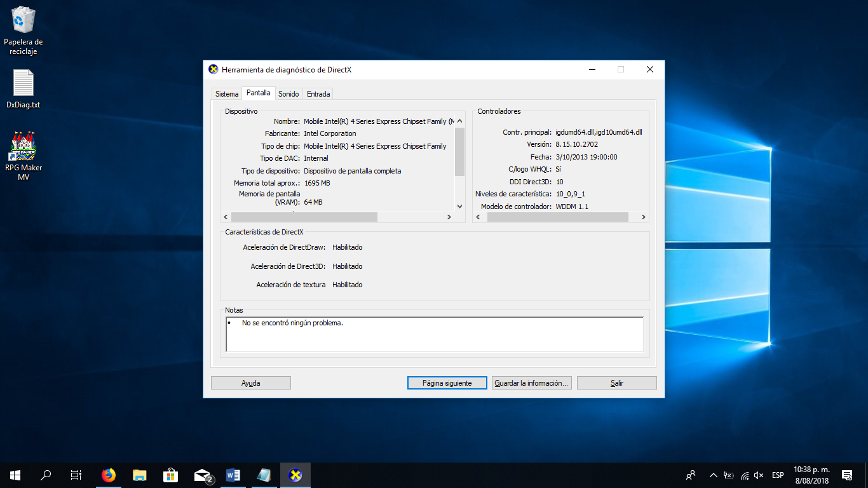This screenshot has height=488, width=868.
Task: Click "Habilitado" next to Aceleración de DirectDraw
Action: click(348, 247)
